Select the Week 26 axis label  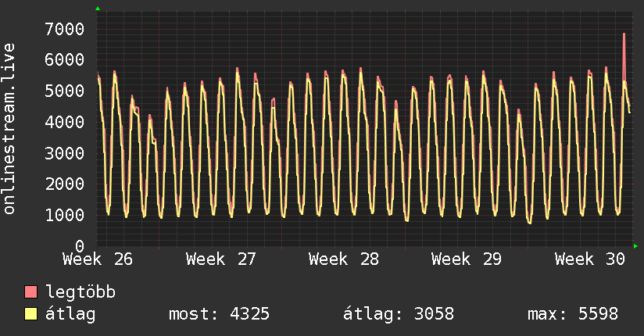[x=98, y=259]
